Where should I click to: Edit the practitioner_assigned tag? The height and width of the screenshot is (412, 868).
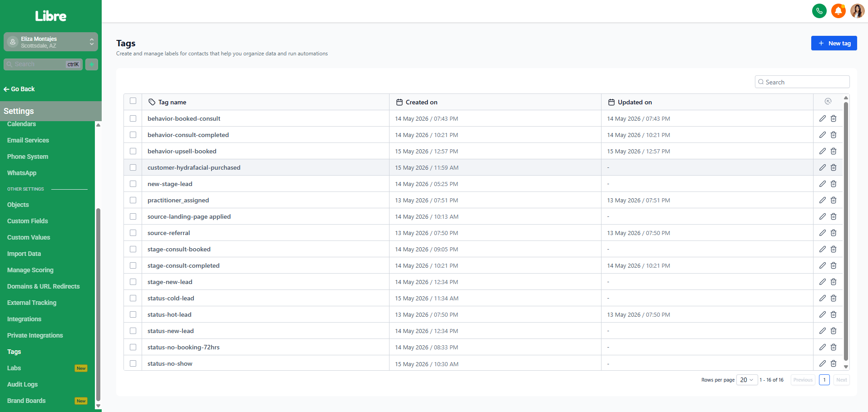click(x=823, y=200)
